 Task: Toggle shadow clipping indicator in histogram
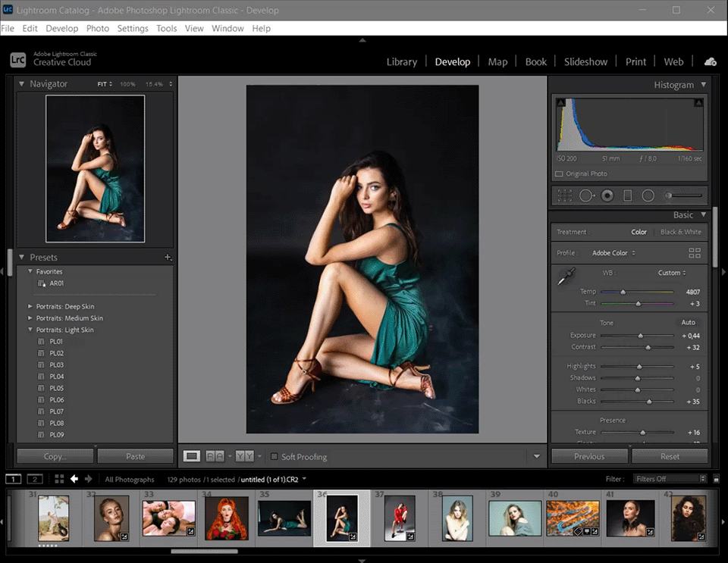pos(561,102)
